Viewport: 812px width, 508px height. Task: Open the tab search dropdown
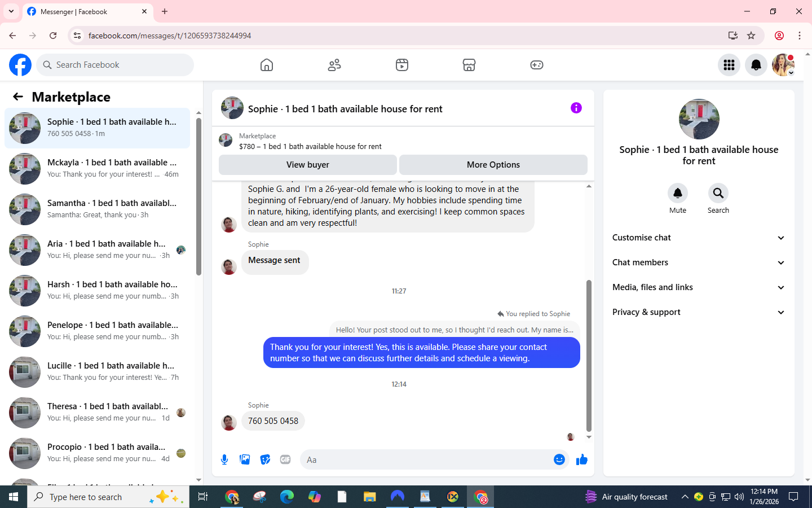coord(11,11)
